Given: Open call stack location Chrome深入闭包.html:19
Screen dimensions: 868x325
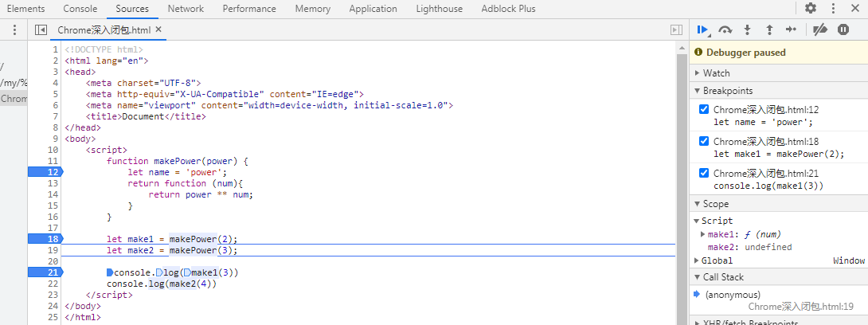Looking at the screenshot, I should click(801, 306).
